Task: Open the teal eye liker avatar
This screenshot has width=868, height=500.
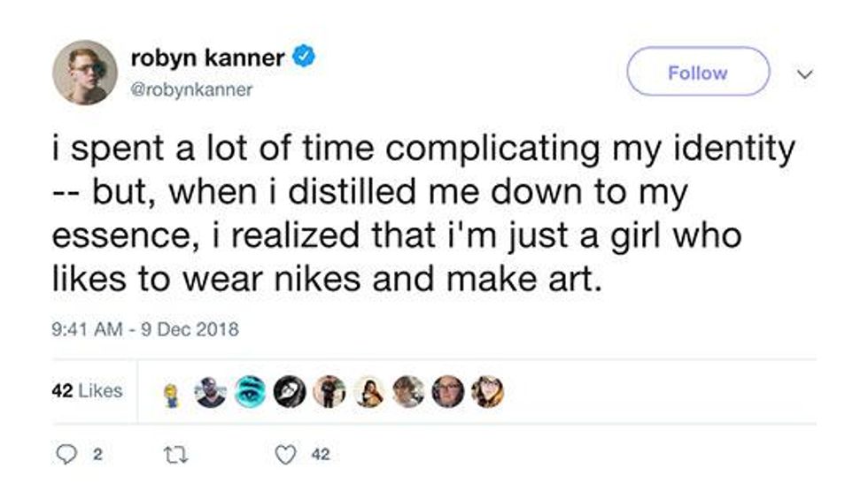Action: 251,390
